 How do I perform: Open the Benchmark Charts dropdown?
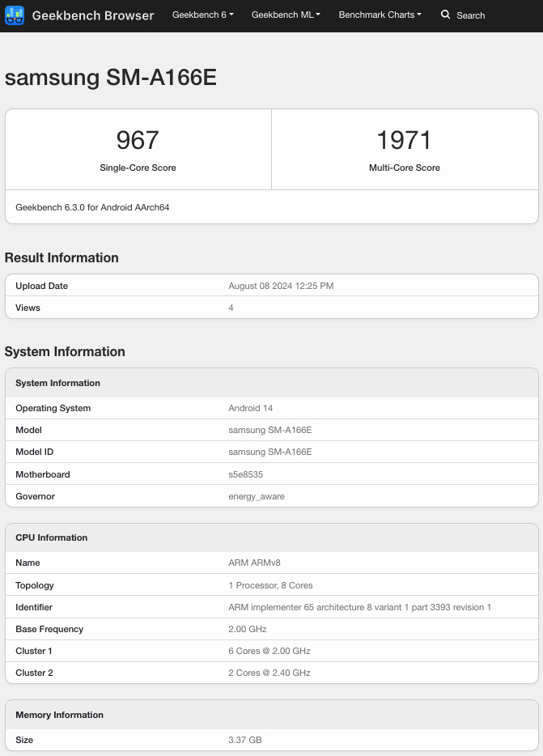pos(380,15)
